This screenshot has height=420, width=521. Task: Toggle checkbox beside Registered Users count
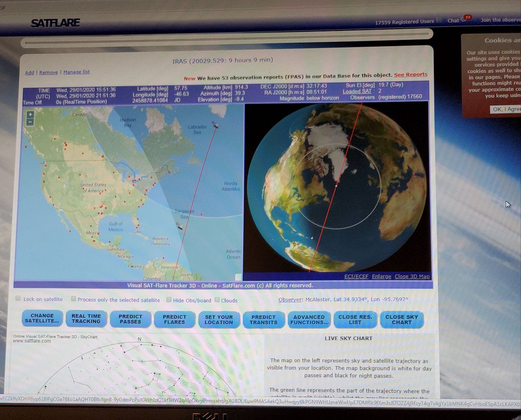(x=439, y=20)
